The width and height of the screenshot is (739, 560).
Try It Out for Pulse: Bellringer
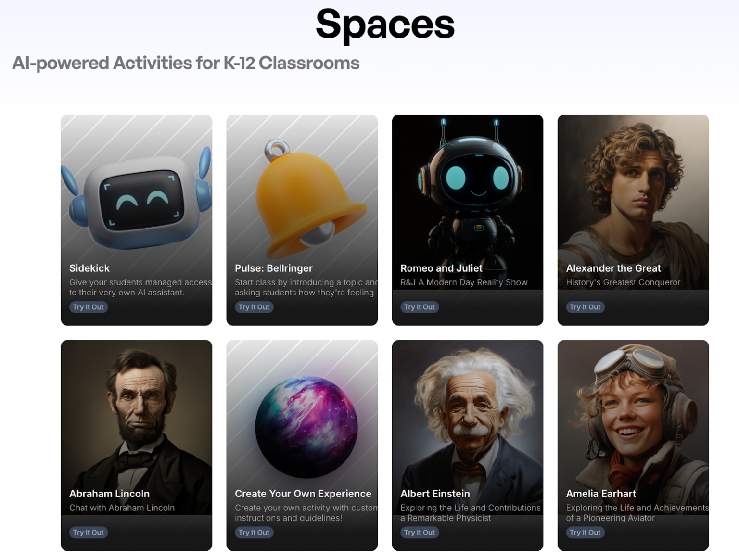click(x=254, y=307)
